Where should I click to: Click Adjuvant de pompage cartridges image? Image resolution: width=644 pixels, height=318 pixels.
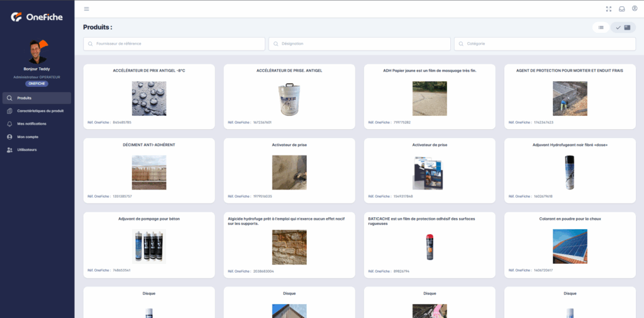pos(149,246)
